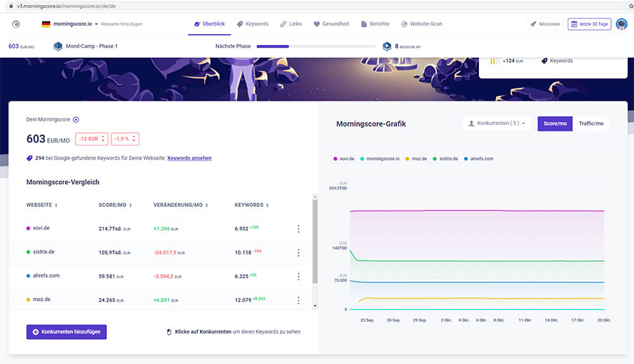Viewport: 634px width, 364px height.
Task: Open the three-dot menu for sistrix.de
Action: pyautogui.click(x=298, y=253)
